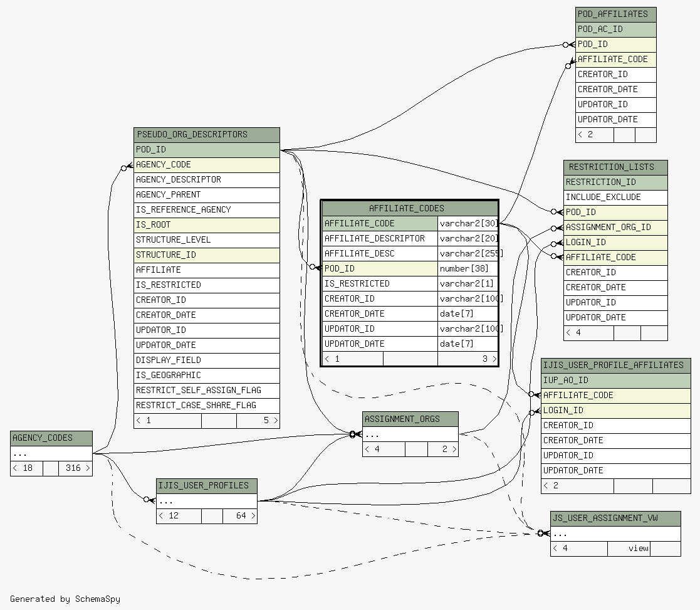Expand collapsed columns row in ASSIGNMENT_ORGS
Viewport: 700px width, 610px height.
pos(410,434)
